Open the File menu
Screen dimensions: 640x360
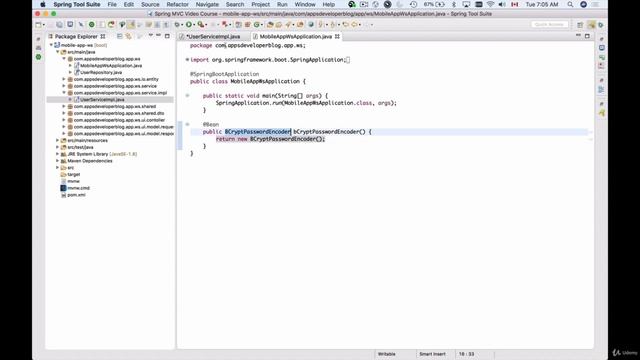click(x=112, y=4)
